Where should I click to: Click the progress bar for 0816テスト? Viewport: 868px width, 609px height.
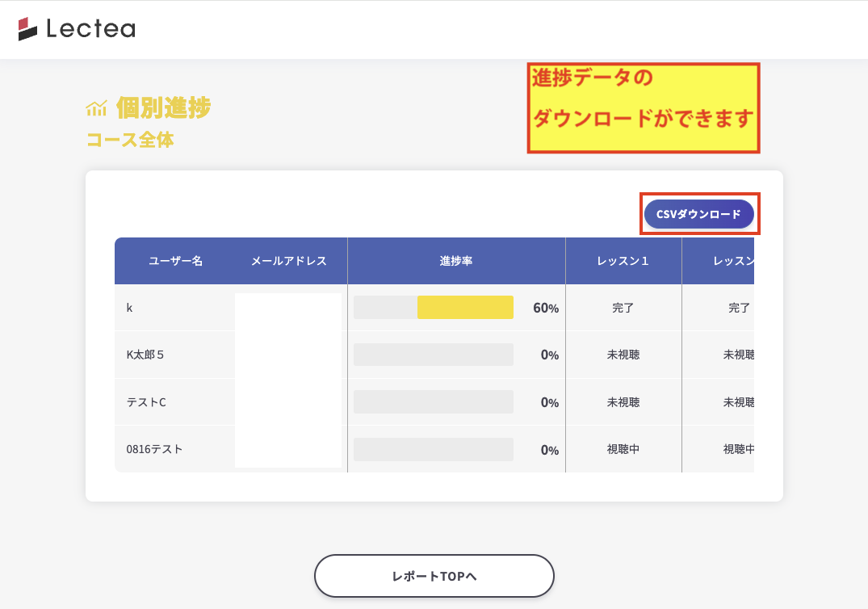[x=434, y=449]
